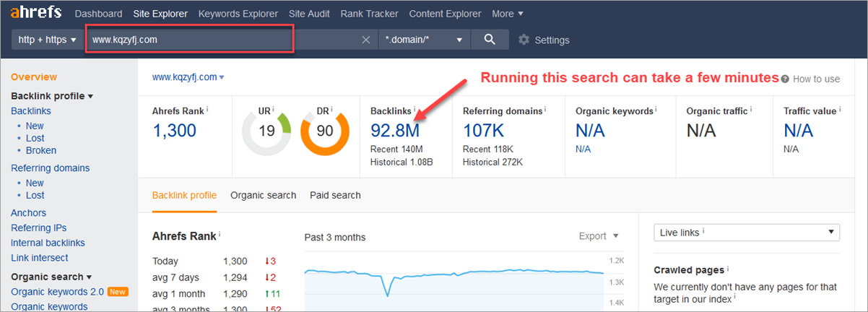The width and height of the screenshot is (868, 312).
Task: Switch to Organic search tab
Action: point(263,195)
